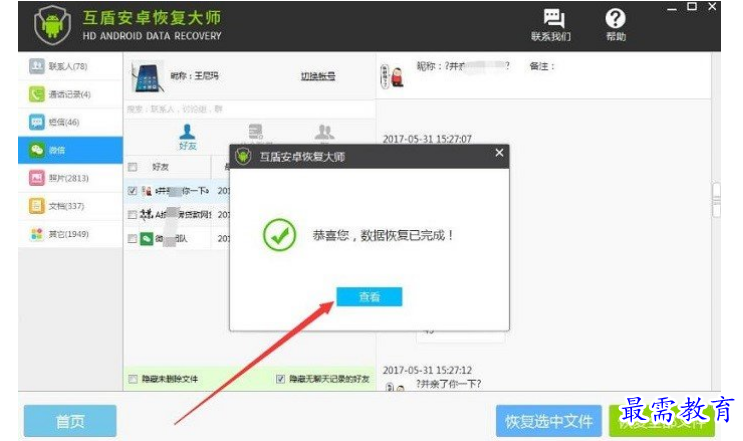Switch to the 好友 tab

(187, 137)
